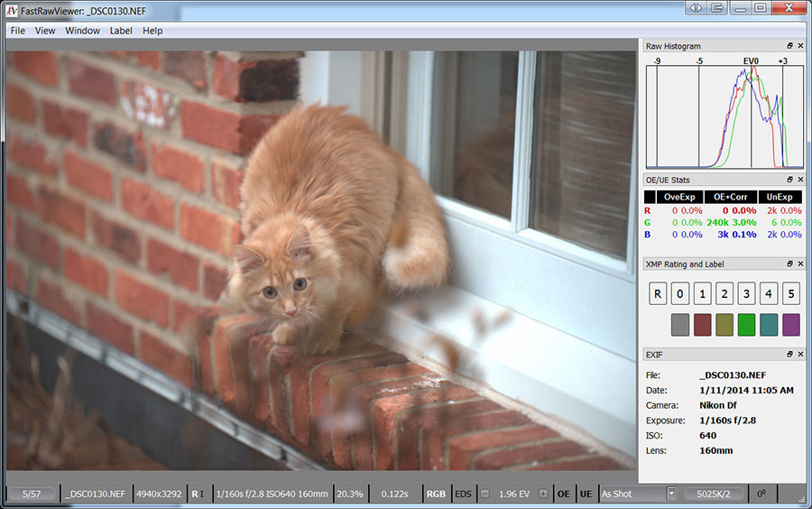The height and width of the screenshot is (509, 812).
Task: Float the XMP Rating and Label panel
Action: click(x=789, y=264)
